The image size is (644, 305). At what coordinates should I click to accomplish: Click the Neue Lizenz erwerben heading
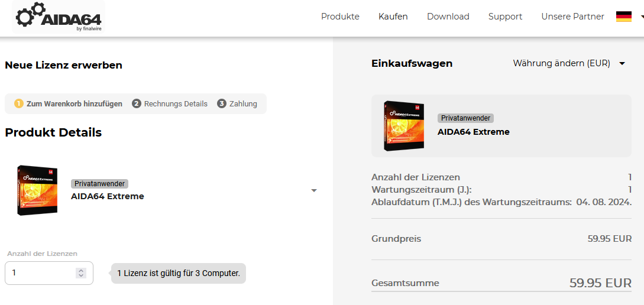tap(64, 65)
